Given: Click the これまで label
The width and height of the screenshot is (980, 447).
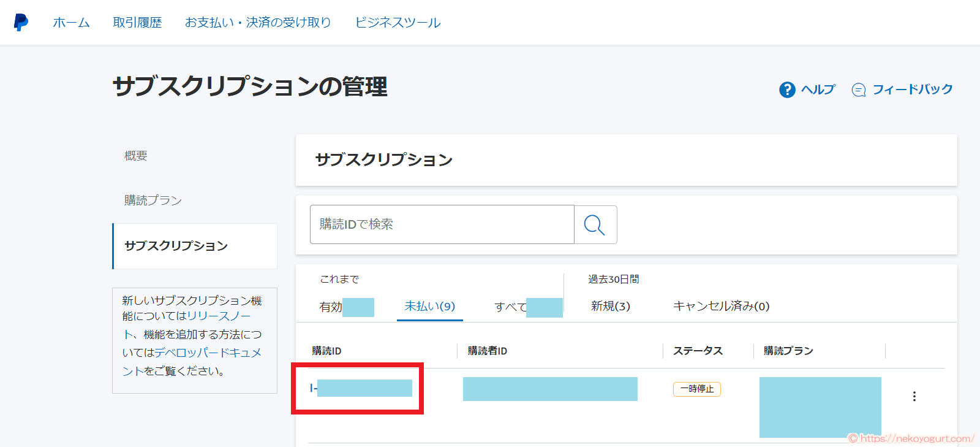Looking at the screenshot, I should pos(339,279).
